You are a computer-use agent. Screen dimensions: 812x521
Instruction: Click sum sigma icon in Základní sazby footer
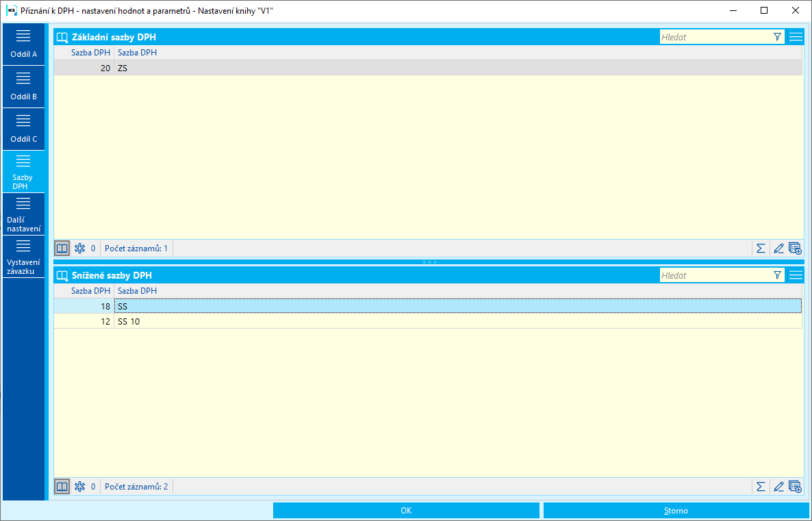tap(761, 249)
